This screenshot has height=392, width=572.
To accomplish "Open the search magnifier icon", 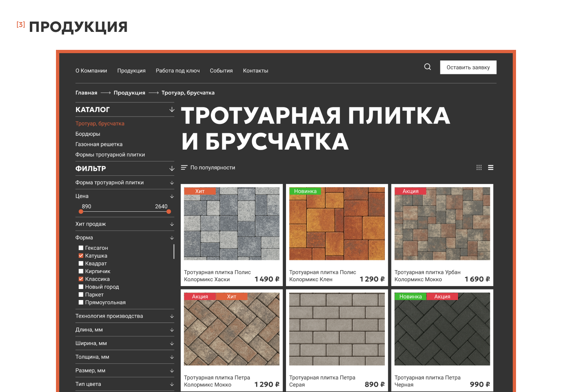I will 427,67.
